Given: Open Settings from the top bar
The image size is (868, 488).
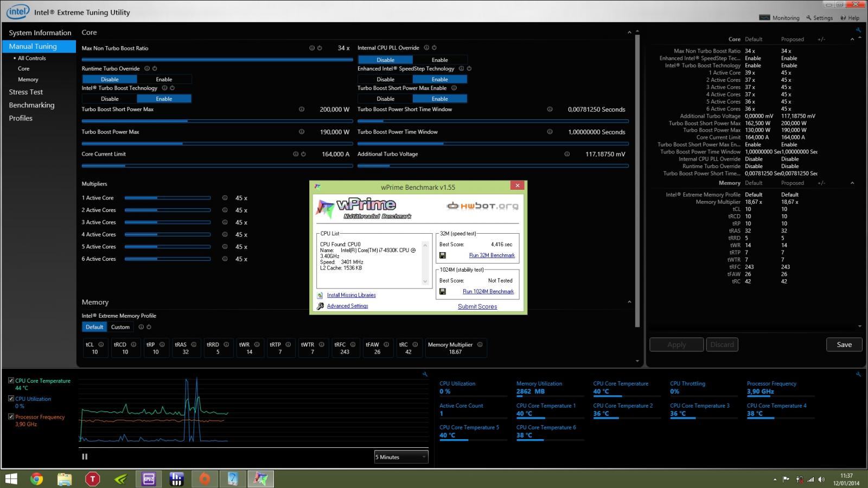Looking at the screenshot, I should pyautogui.click(x=819, y=18).
